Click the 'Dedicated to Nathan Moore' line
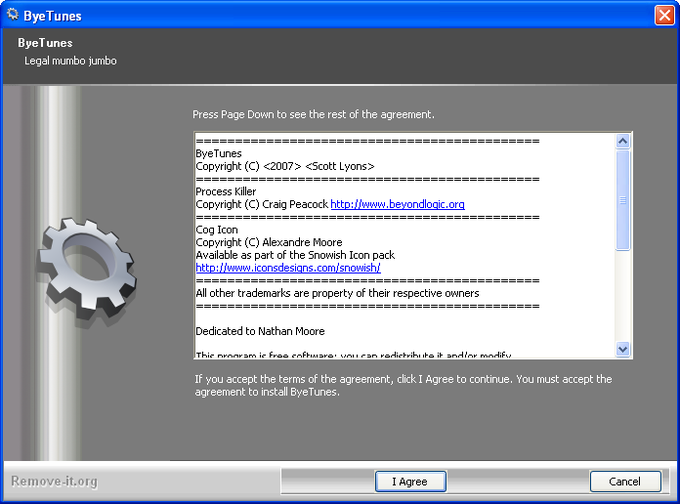 [260, 331]
